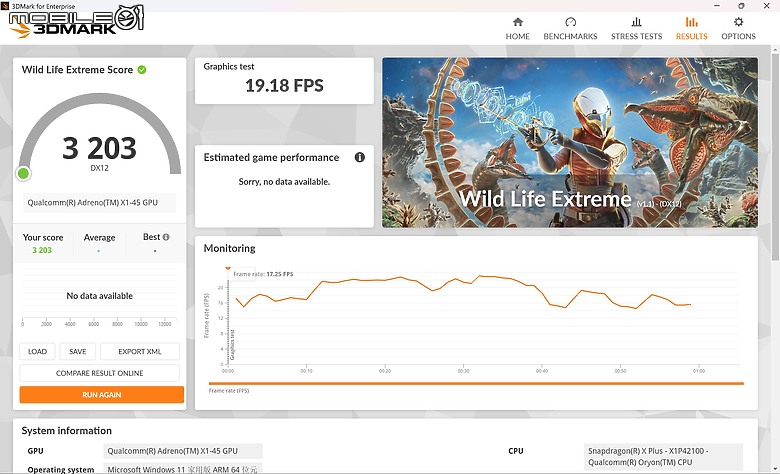This screenshot has height=474, width=780.
Task: Click the orange timeline marker on chart
Action: click(x=228, y=268)
